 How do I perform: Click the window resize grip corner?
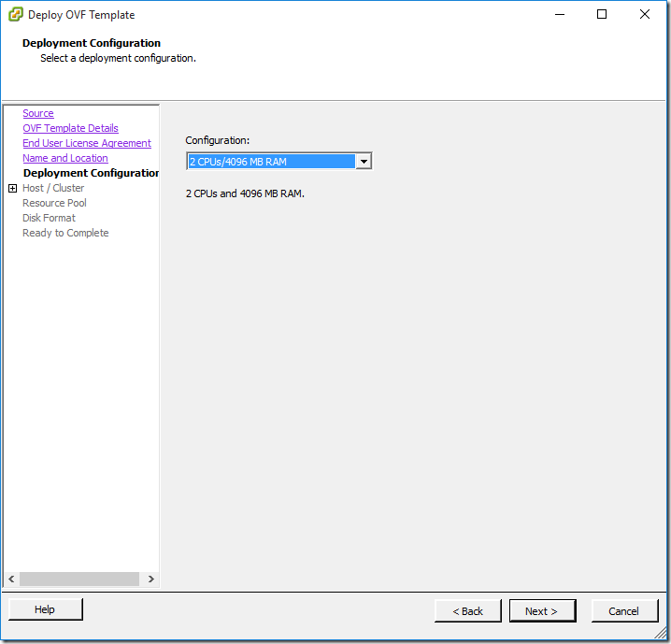pos(661,634)
